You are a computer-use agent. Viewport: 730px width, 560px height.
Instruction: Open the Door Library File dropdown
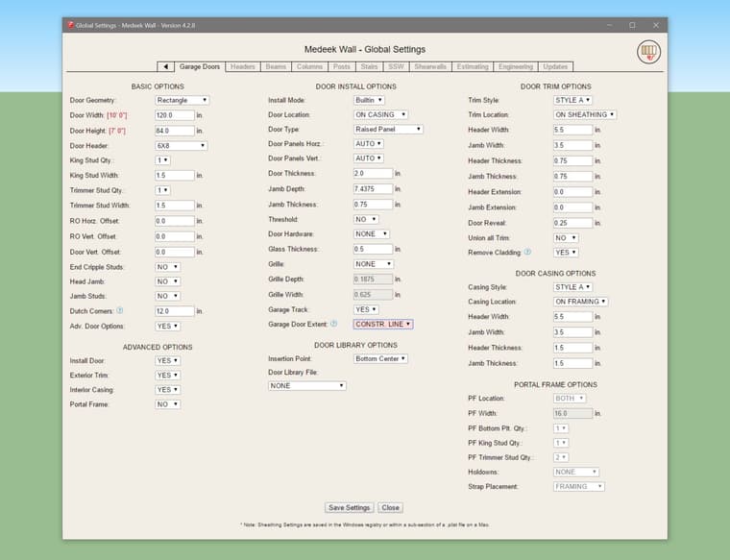point(306,385)
